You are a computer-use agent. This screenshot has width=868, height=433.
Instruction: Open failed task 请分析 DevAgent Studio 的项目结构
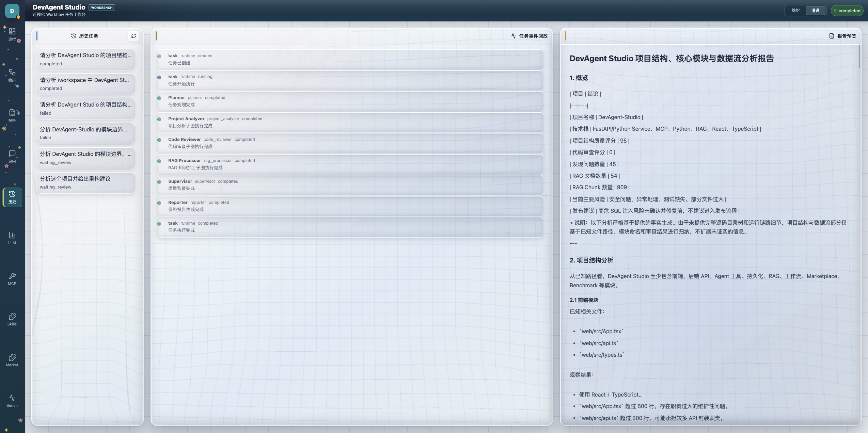coord(85,109)
